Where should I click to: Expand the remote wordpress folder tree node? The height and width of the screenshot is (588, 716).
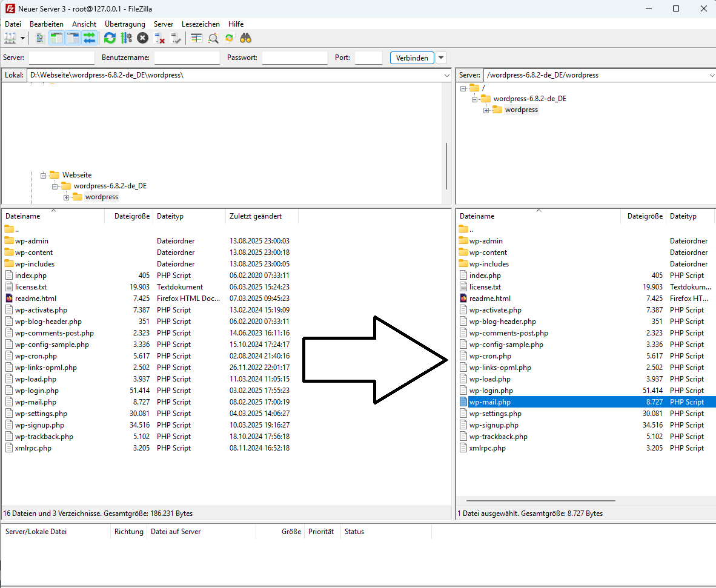tap(486, 110)
